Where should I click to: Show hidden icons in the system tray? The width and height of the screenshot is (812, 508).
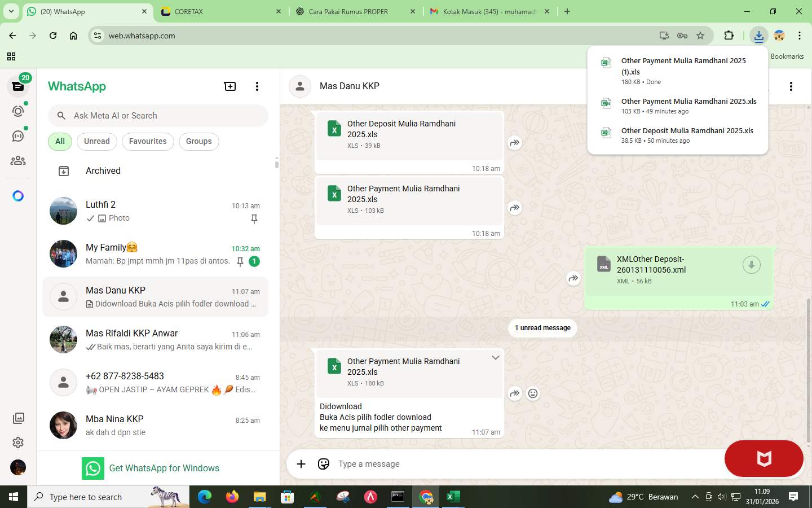(x=695, y=497)
